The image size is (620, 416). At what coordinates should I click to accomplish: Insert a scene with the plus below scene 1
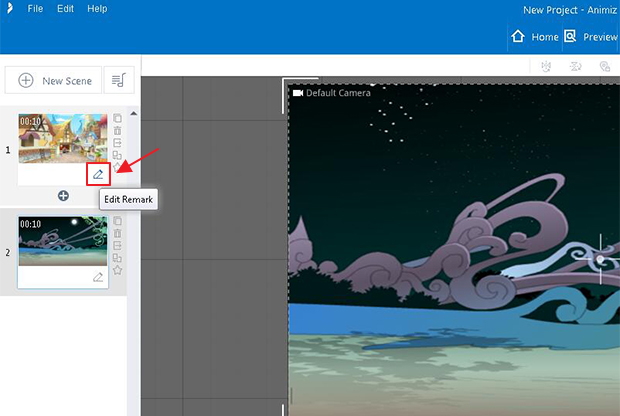tap(63, 196)
